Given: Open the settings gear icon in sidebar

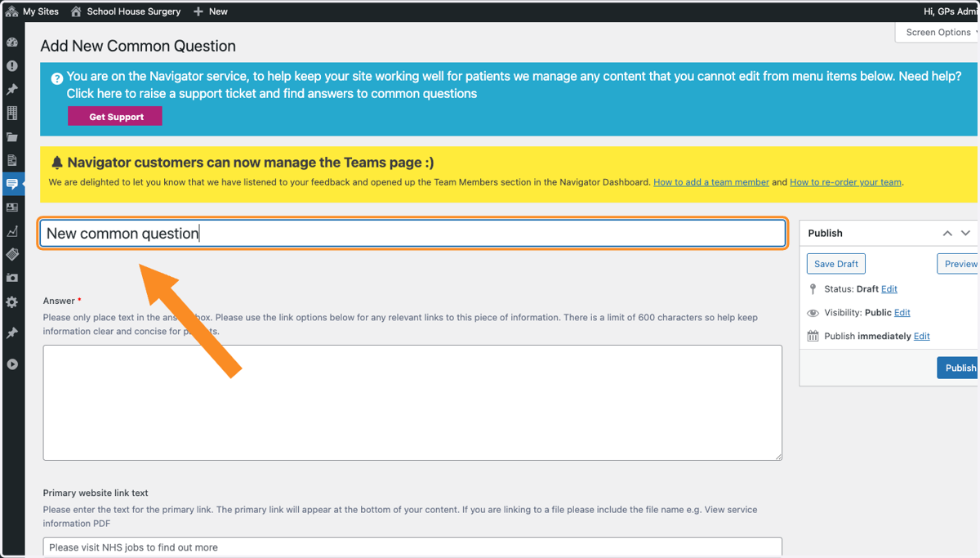Looking at the screenshot, I should (12, 302).
